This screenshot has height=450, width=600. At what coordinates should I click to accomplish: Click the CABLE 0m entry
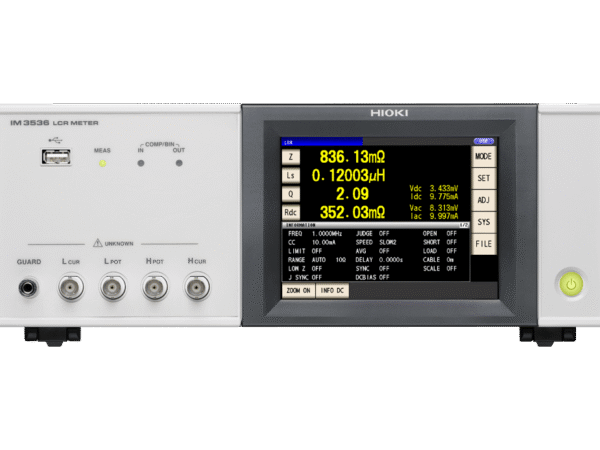438,259
